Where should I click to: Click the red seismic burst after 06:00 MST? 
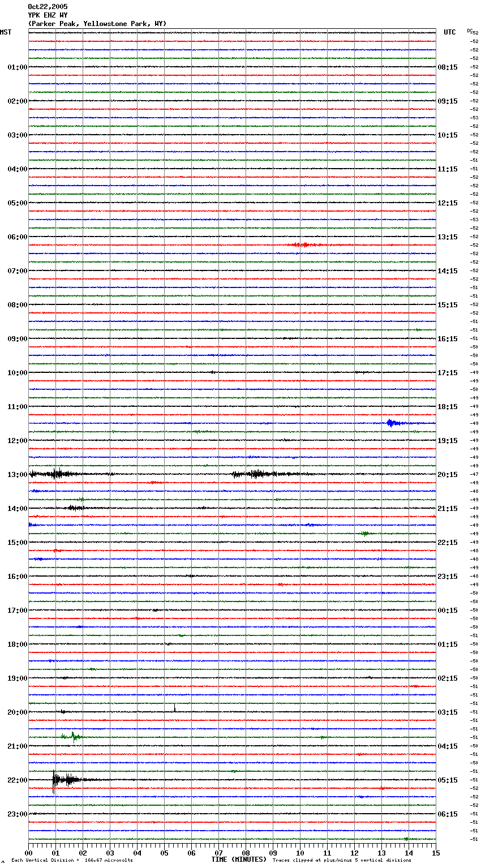point(306,245)
